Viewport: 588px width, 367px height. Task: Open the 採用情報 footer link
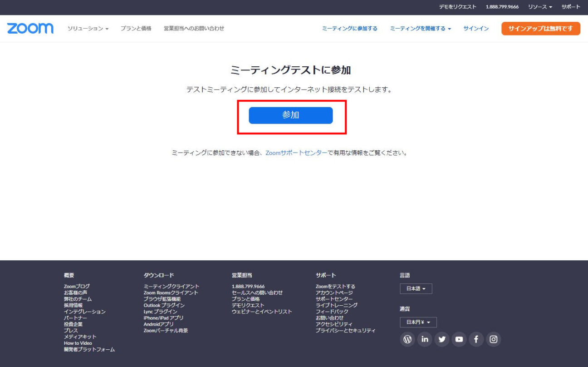coord(73,306)
